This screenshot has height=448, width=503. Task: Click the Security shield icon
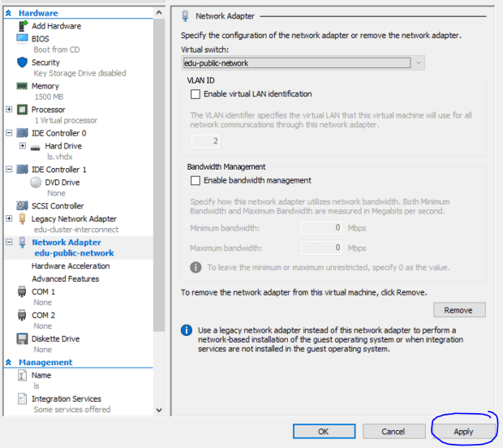pos(22,62)
